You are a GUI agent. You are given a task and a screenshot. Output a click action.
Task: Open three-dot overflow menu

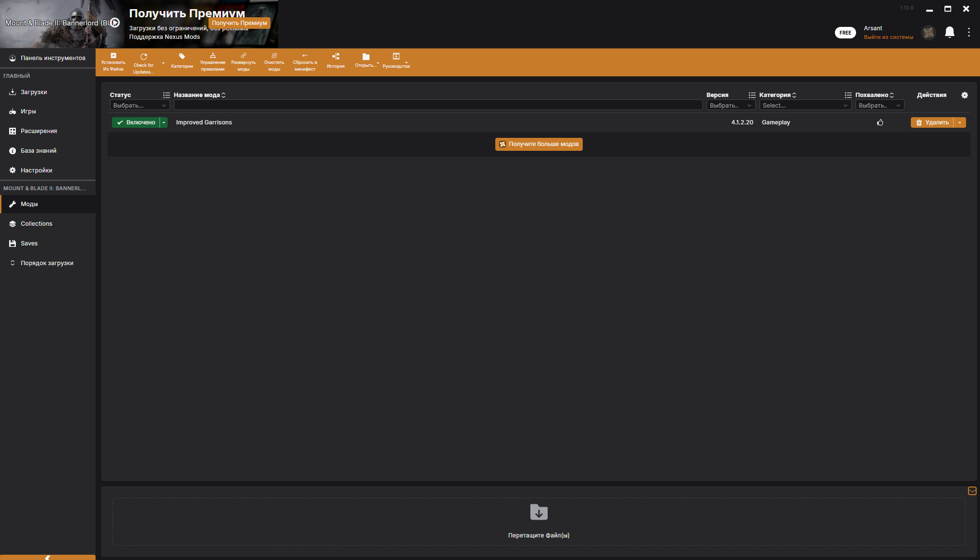[x=969, y=32]
